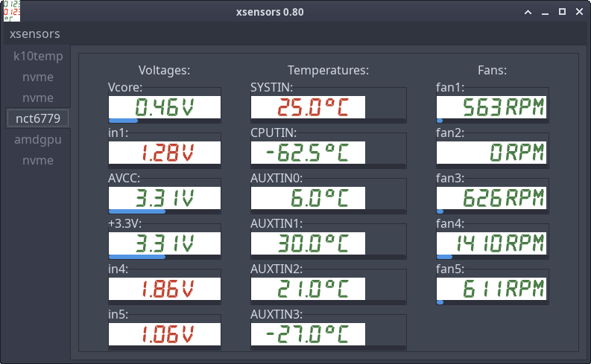Click the AVCC blue level bar
Viewport: 591px width, 364px height.
point(137,211)
